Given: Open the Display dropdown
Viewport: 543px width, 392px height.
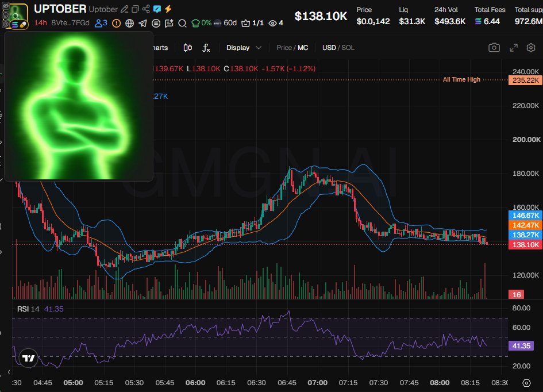Looking at the screenshot, I should 244,48.
